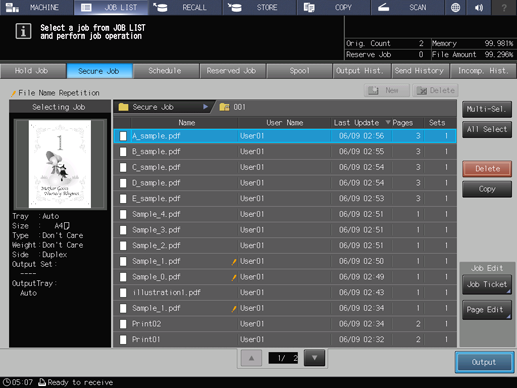Sort list by Name column header
Viewport: 517px width, 388px height.
[186, 123]
